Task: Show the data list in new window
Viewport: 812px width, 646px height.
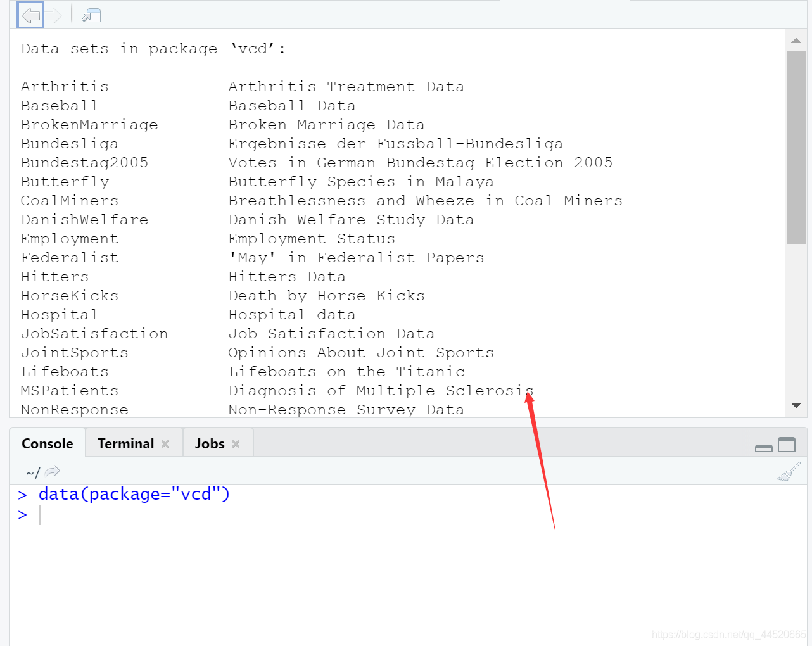Action: (x=91, y=15)
